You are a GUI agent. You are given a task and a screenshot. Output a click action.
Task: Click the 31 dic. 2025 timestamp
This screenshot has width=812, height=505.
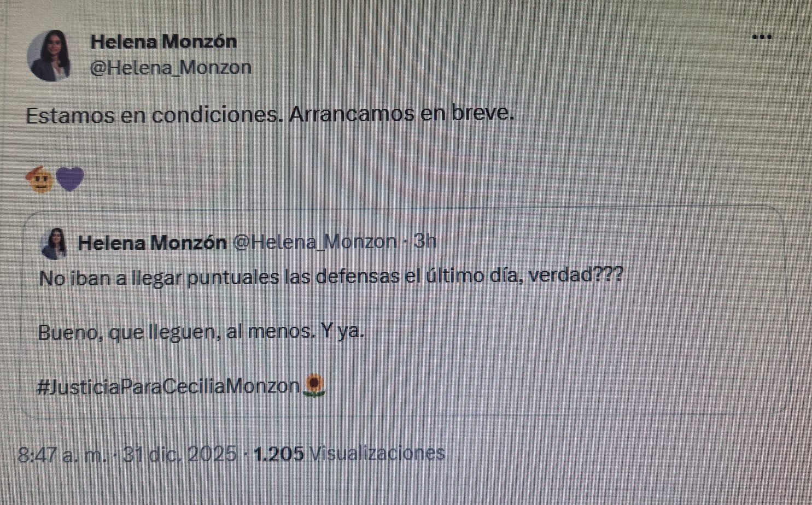click(181, 453)
